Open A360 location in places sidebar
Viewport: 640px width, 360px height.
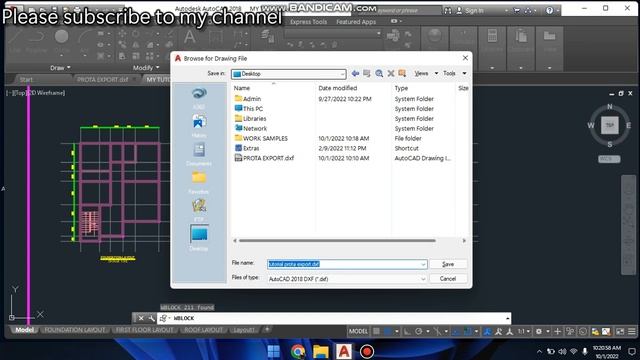click(199, 98)
